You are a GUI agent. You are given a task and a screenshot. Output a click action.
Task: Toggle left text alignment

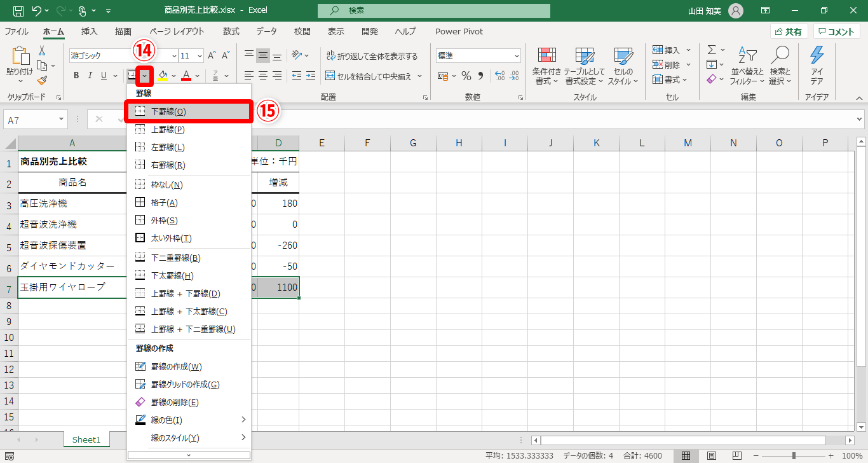tap(249, 76)
